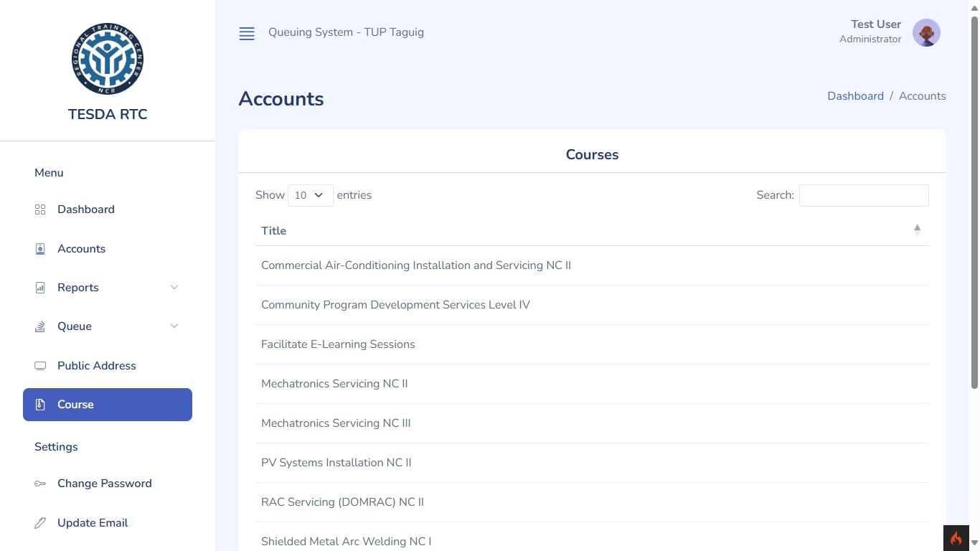Select the Mechatronics Servicing NC III row
The image size is (980, 551).
pyautogui.click(x=592, y=423)
